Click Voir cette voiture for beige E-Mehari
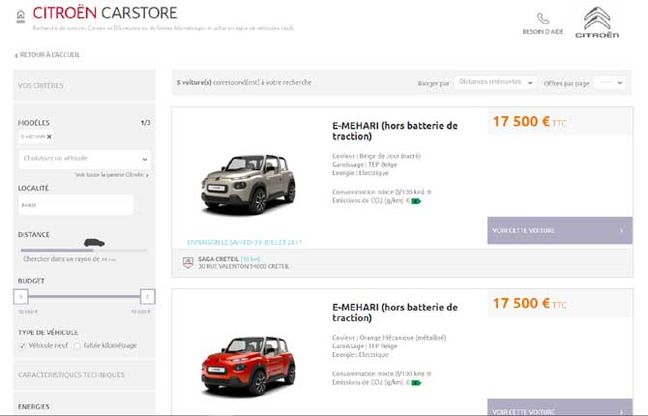 click(x=560, y=231)
